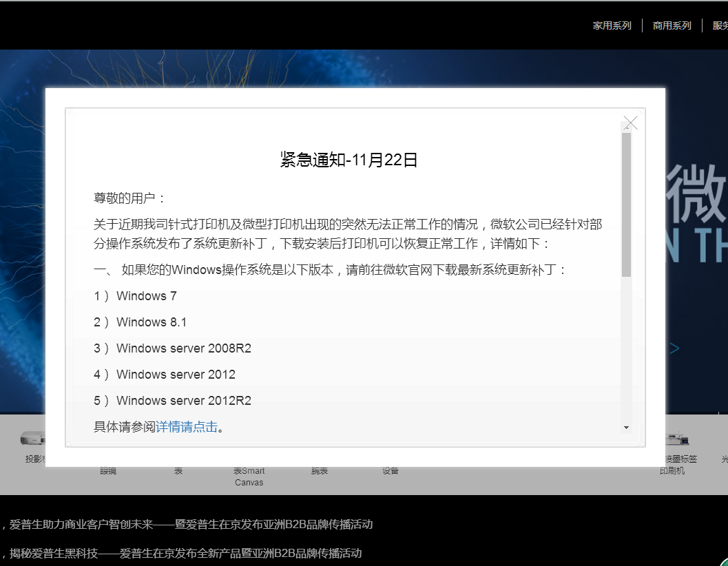Select the 设备 product label

391,471
